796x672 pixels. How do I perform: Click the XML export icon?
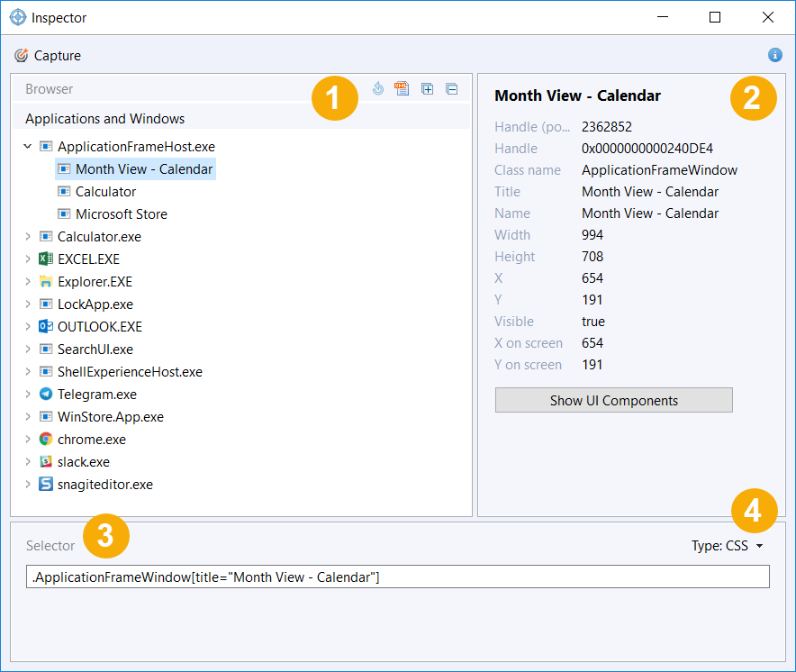402,88
